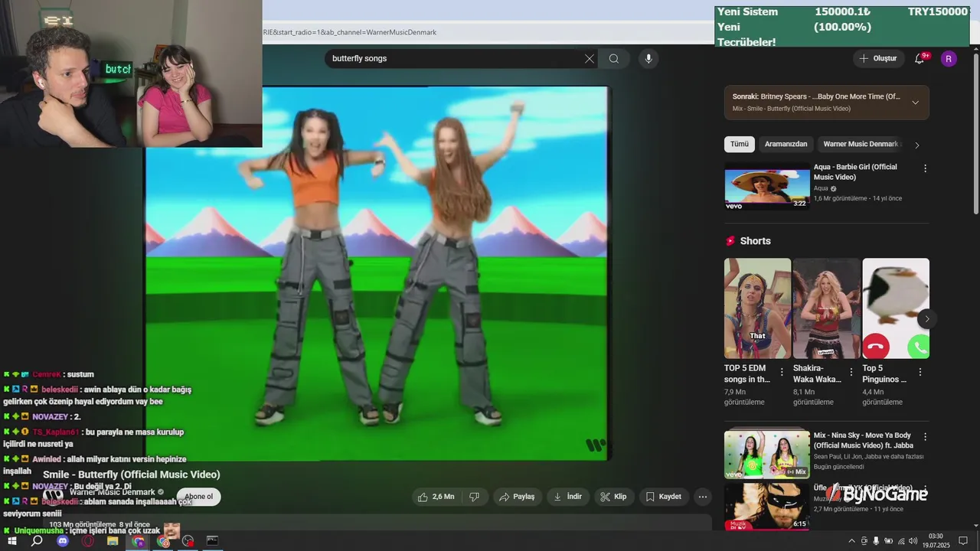Open options for Top 5 Pinguinos Short
980x551 pixels.
[x=920, y=372]
